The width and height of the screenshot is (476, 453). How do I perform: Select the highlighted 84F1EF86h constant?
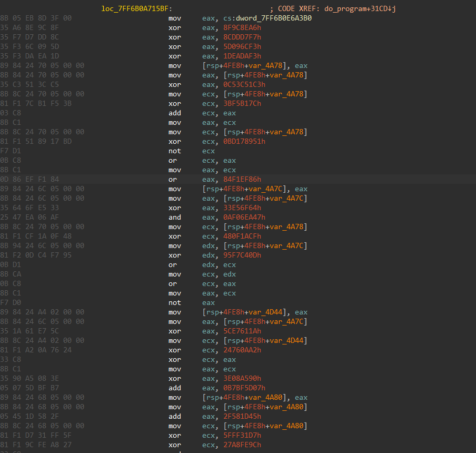(243, 180)
